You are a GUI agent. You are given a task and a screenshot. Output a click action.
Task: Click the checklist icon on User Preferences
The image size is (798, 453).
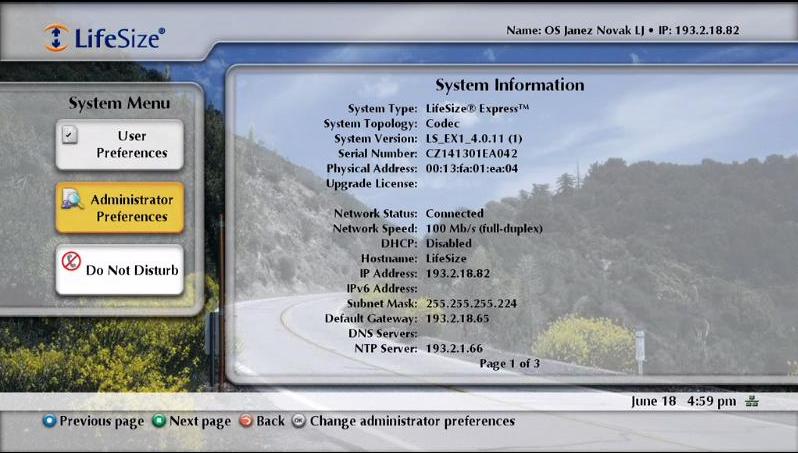(x=70, y=135)
